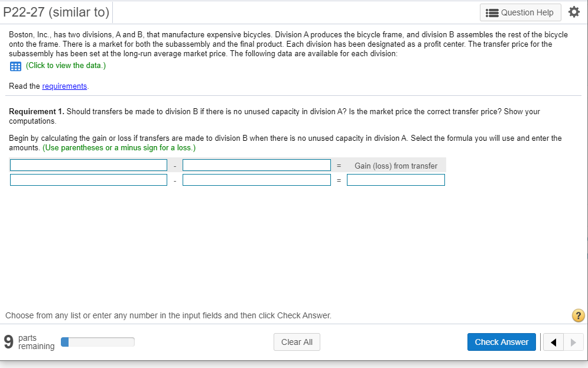Screen dimensions: 588x368
Task: Click the parts remaining progress bar
Action: tap(98, 342)
